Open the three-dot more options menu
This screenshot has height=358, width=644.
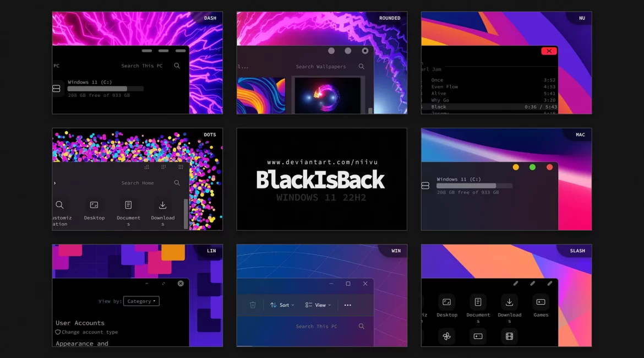(347, 305)
